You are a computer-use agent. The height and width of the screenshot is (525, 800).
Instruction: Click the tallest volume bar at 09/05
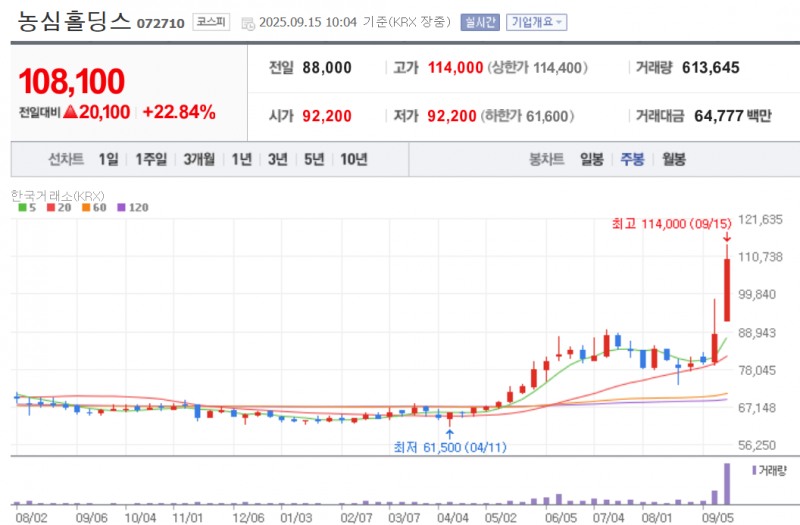[727, 484]
